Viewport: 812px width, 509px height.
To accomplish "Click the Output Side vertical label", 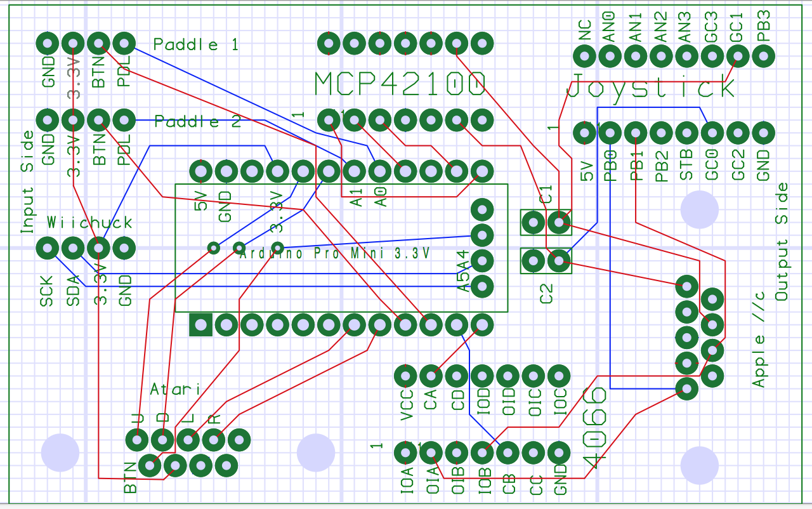I will pyautogui.click(x=782, y=241).
